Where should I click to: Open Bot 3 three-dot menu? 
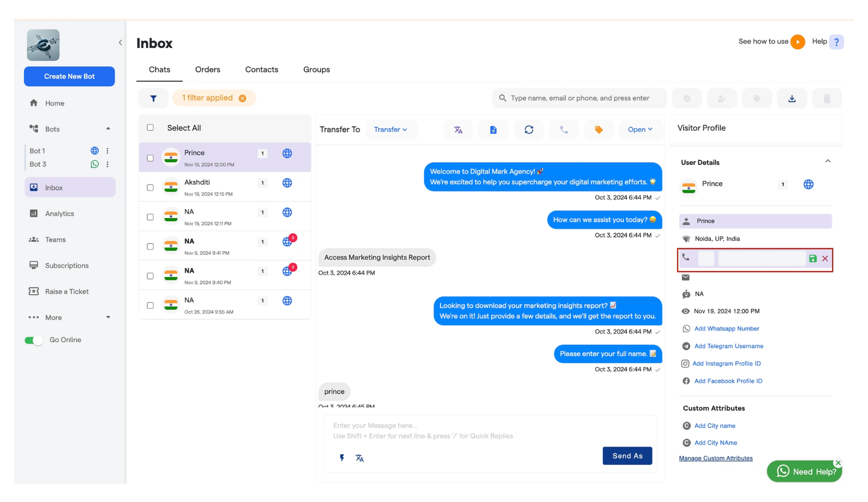pyautogui.click(x=107, y=164)
